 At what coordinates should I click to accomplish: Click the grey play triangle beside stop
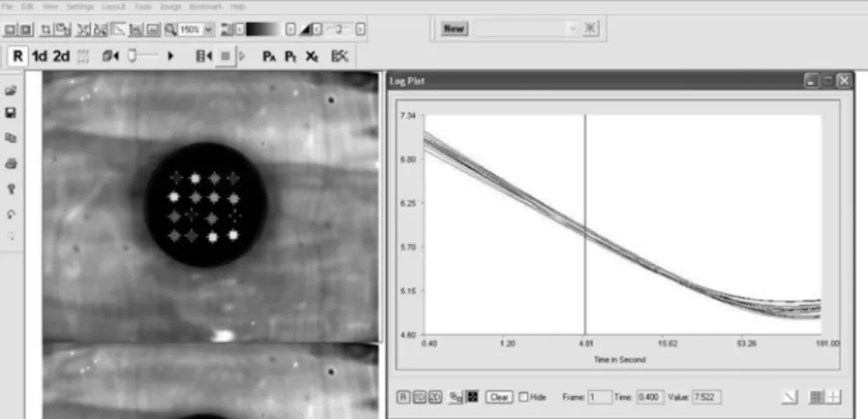coord(242,56)
